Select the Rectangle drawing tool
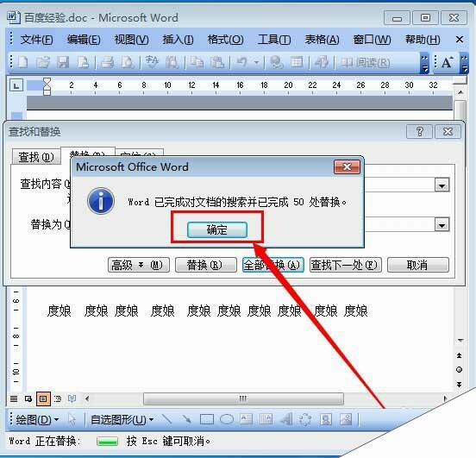 (207, 420)
